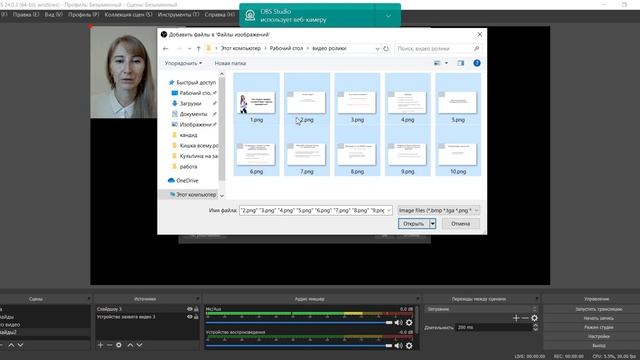Move scene down in Scenes panel
This screenshot has height=360, width=640.
coord(20,345)
